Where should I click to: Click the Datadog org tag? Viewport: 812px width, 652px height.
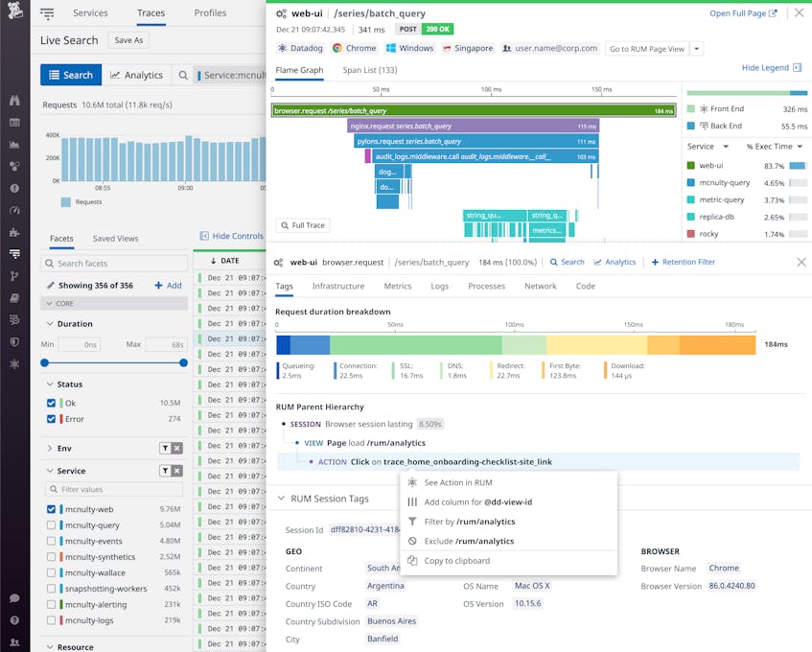coord(300,48)
